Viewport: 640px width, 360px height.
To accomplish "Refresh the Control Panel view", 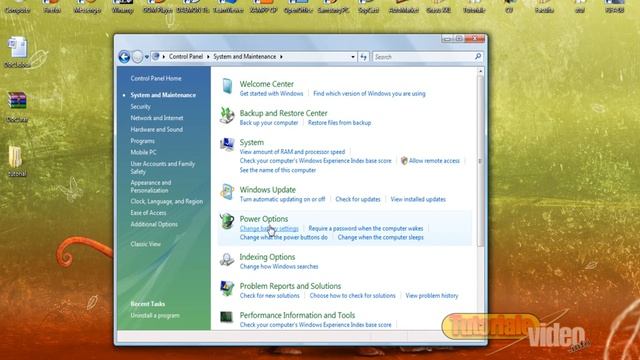I will 364,57.
